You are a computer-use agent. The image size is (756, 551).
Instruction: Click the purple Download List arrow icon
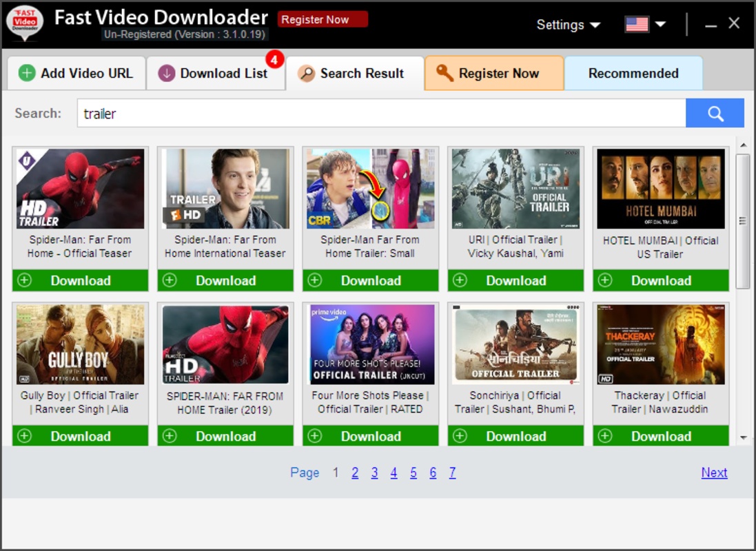166,74
